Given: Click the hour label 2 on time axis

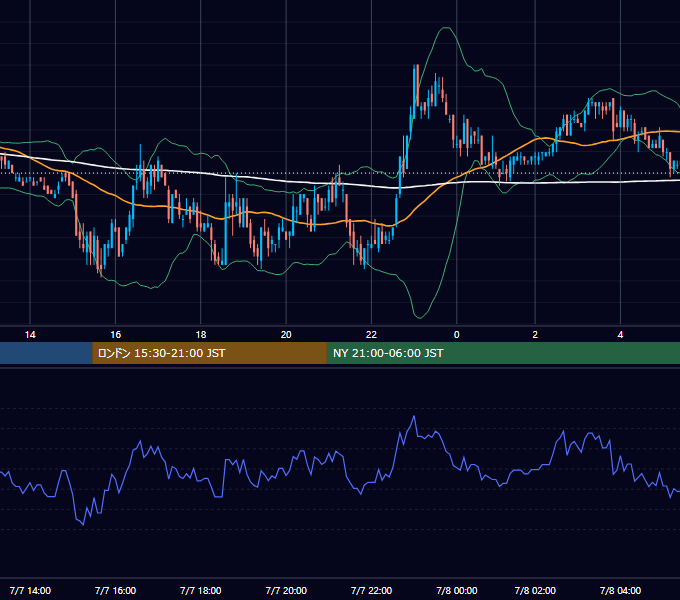Looking at the screenshot, I should (x=535, y=335).
